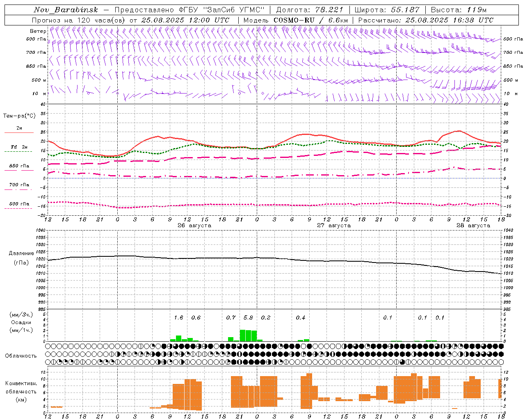
Task: Click the Td 2м dew point legend entry
Action: click(x=19, y=147)
